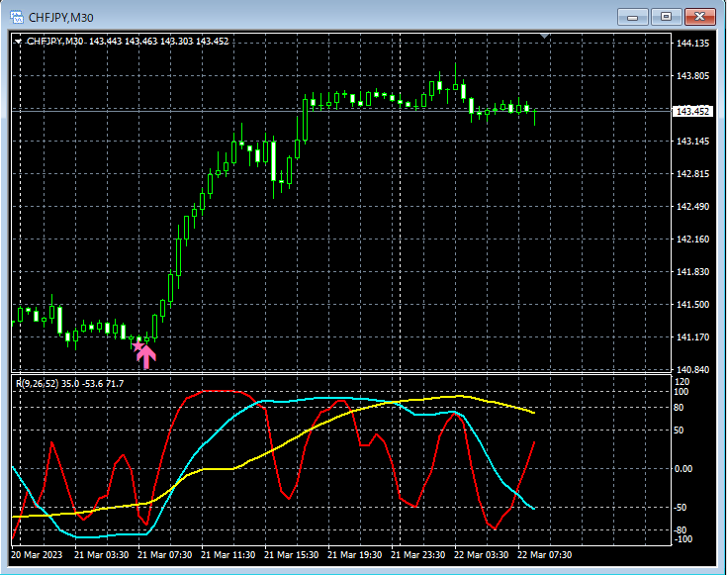
Task: Minimize the CHFJPY,M30 chart window
Action: [632, 17]
